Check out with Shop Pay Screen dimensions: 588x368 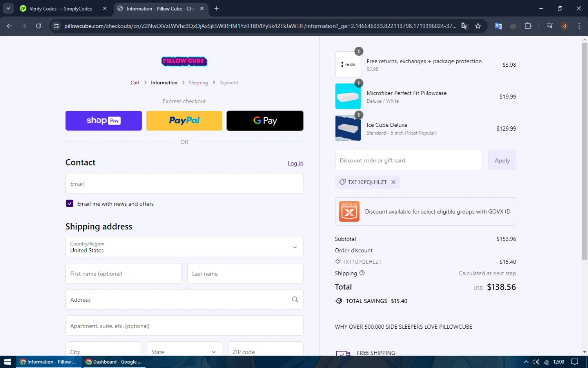(x=103, y=120)
